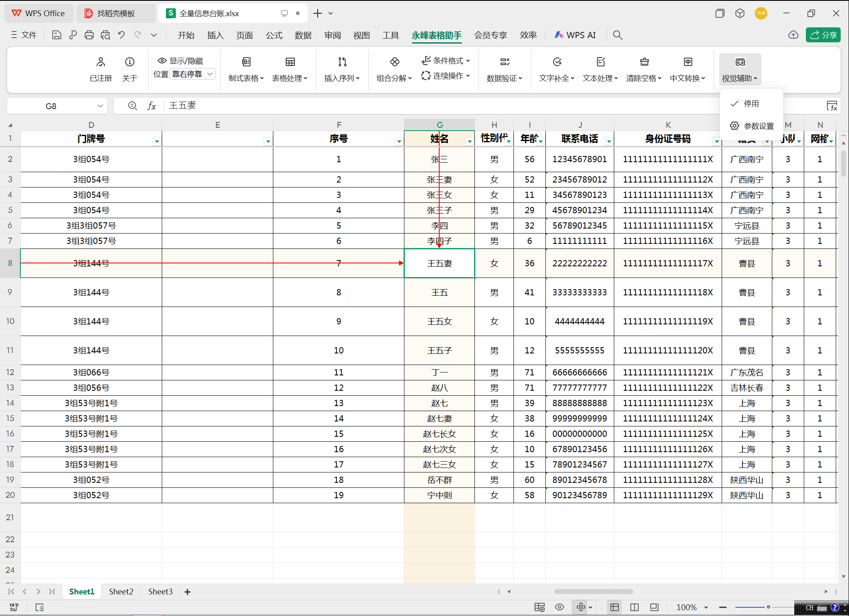
Task: Click the fx insert function icon
Action: tap(152, 106)
